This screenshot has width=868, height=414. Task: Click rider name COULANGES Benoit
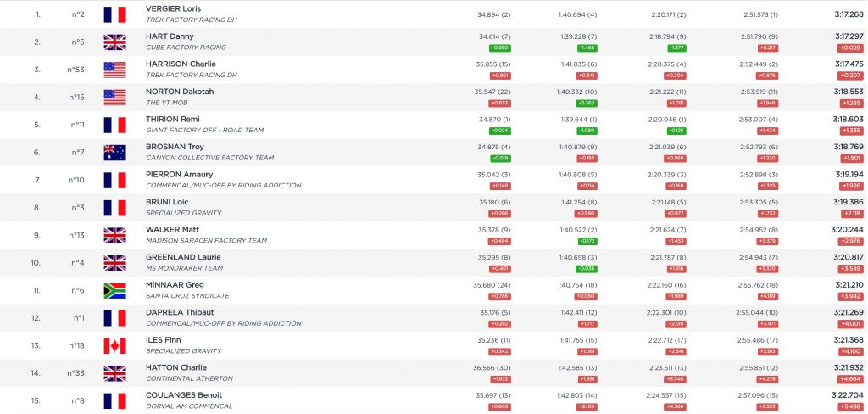tap(184, 395)
